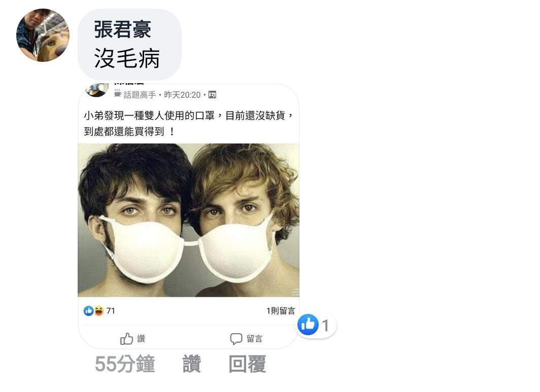Click the 話題高手 badge label
The image size is (540, 392).
[140, 95]
